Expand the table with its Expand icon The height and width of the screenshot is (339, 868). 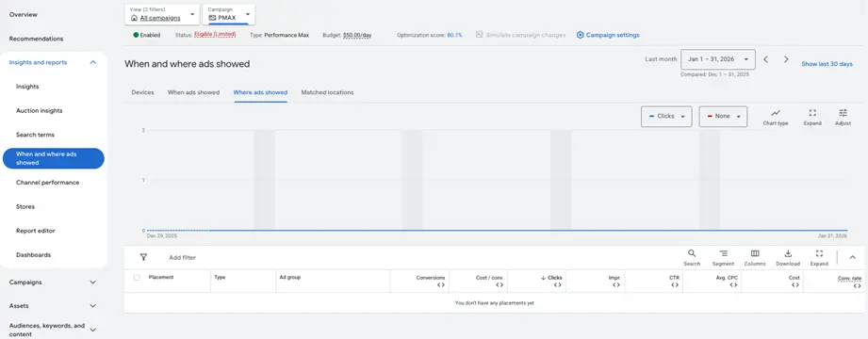click(819, 253)
